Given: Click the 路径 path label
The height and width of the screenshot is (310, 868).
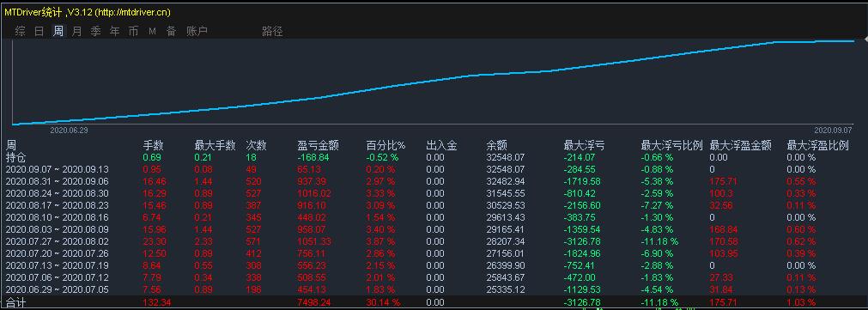Looking at the screenshot, I should [272, 31].
